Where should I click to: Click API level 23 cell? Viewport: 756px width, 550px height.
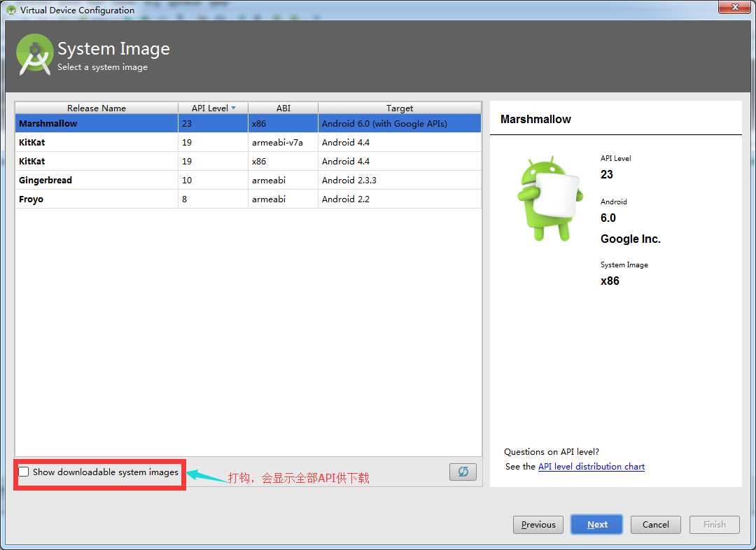[213, 123]
